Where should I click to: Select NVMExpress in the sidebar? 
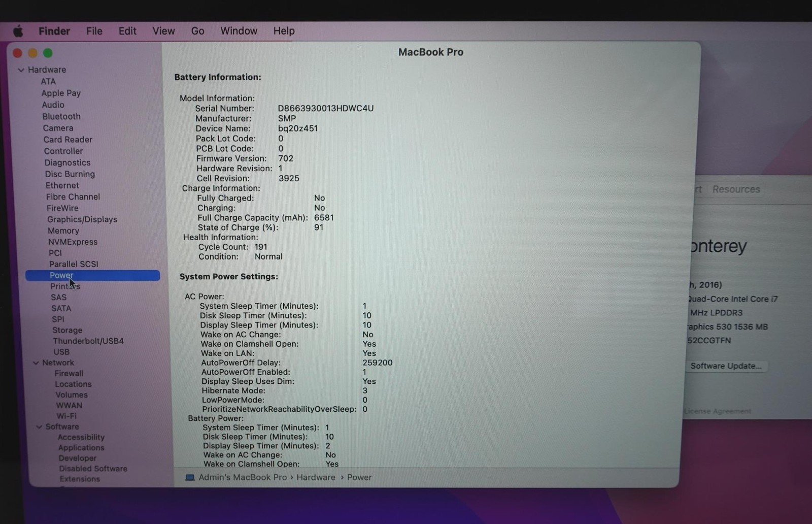73,242
